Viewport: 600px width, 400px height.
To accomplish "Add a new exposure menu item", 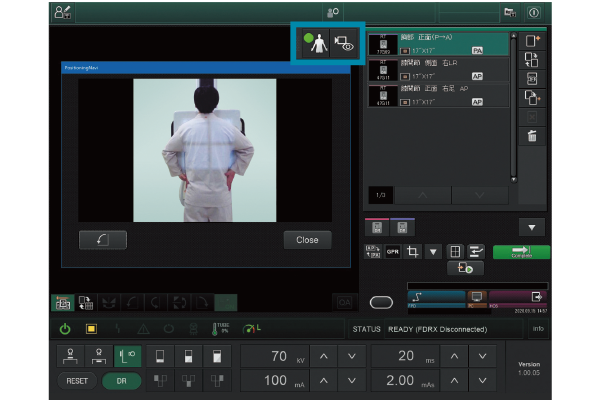I will pyautogui.click(x=532, y=41).
